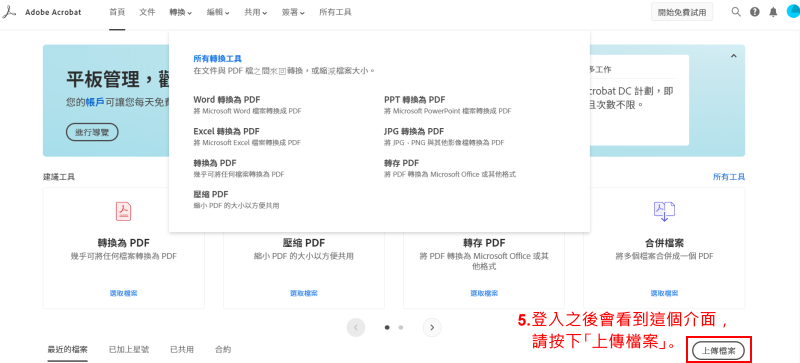The width and height of the screenshot is (800, 363).
Task: Collapse the banner with the chevron
Action: tap(734, 56)
